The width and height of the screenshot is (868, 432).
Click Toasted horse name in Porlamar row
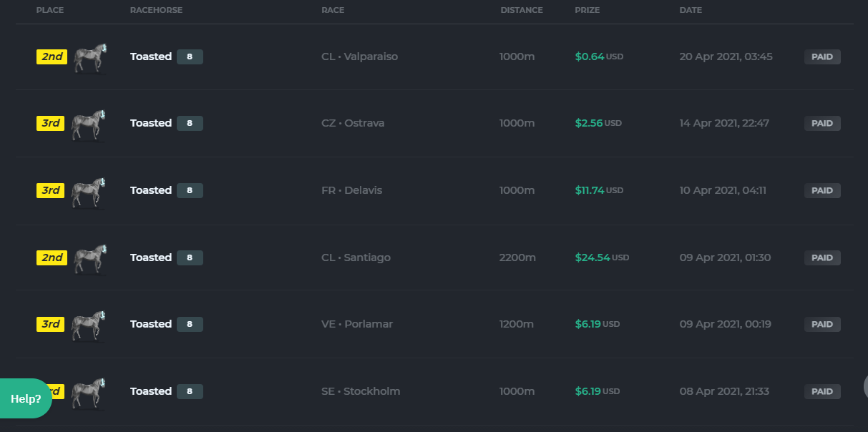(x=151, y=324)
